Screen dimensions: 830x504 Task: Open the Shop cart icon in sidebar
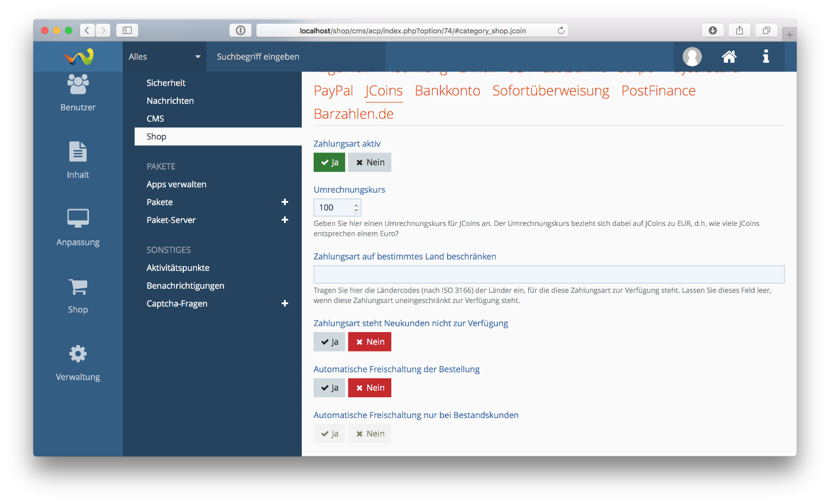tap(78, 287)
